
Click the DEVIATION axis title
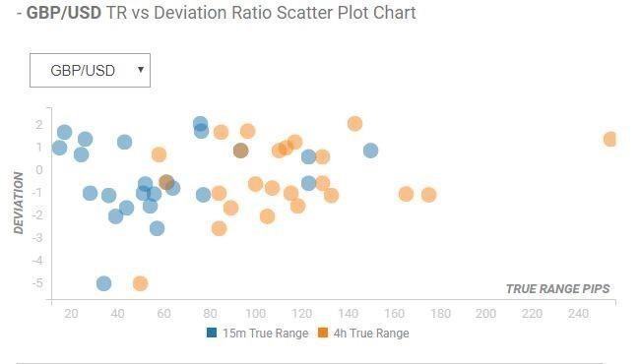coord(19,203)
